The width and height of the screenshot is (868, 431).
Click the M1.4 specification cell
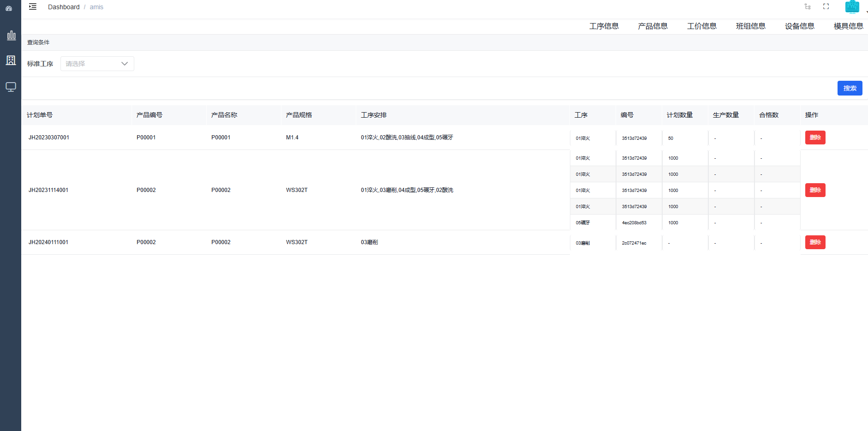point(292,138)
